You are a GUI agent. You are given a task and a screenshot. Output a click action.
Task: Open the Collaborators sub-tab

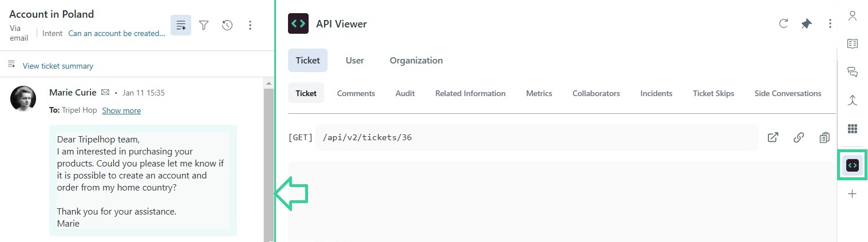[x=596, y=93]
